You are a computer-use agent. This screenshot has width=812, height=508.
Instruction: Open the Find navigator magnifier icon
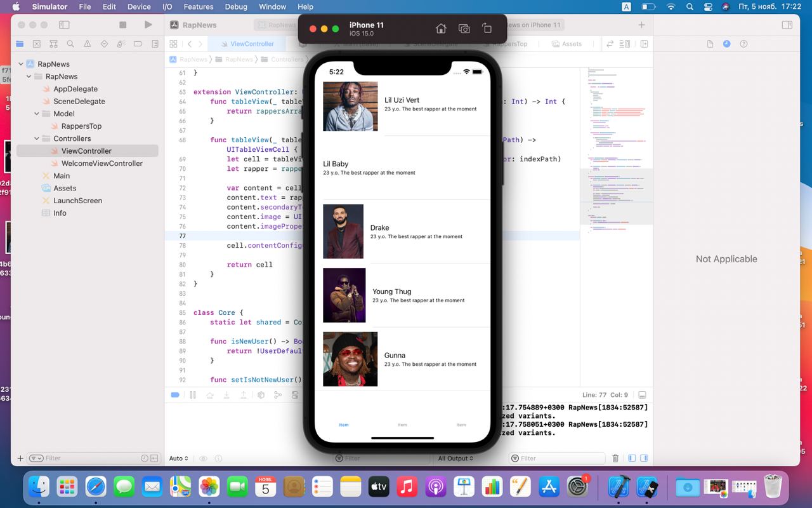[70, 44]
